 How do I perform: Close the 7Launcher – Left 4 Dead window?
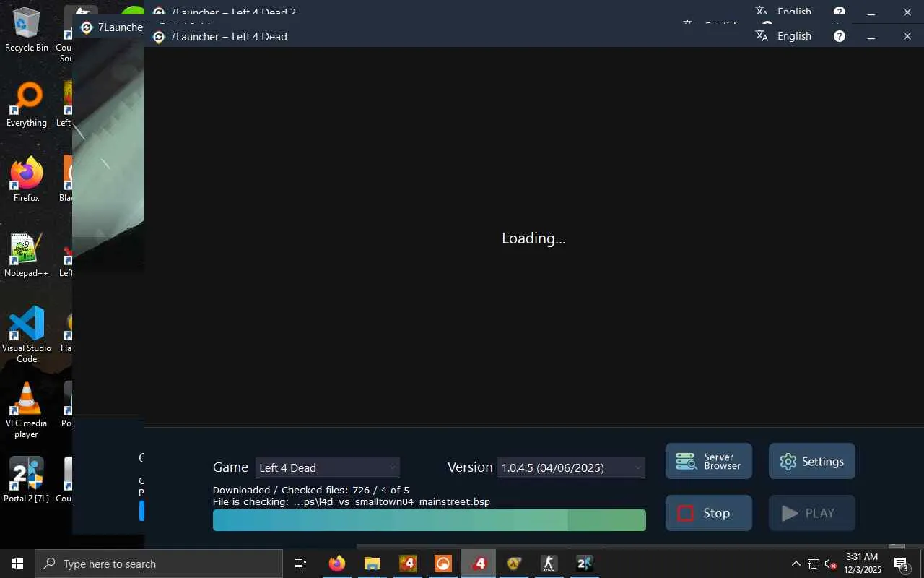pyautogui.click(x=907, y=36)
